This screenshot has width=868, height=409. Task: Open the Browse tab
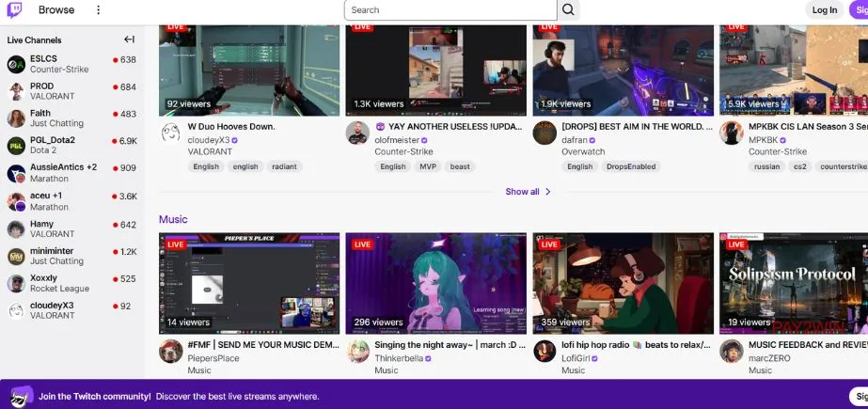click(x=56, y=10)
